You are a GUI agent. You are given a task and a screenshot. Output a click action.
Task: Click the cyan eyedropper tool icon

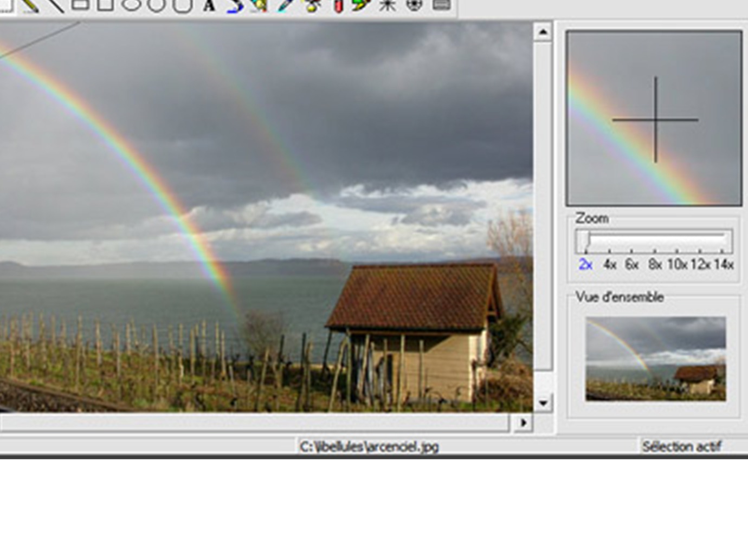pyautogui.click(x=285, y=5)
